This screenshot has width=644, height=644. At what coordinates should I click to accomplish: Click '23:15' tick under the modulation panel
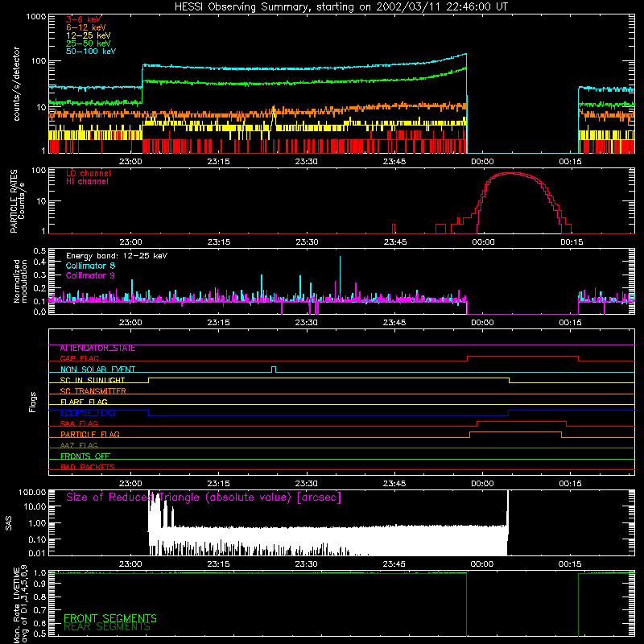[x=218, y=323]
